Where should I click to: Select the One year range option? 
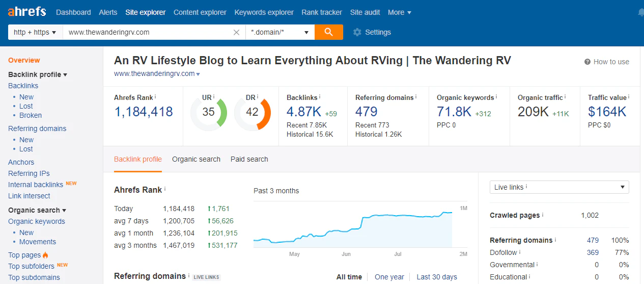[x=389, y=277]
